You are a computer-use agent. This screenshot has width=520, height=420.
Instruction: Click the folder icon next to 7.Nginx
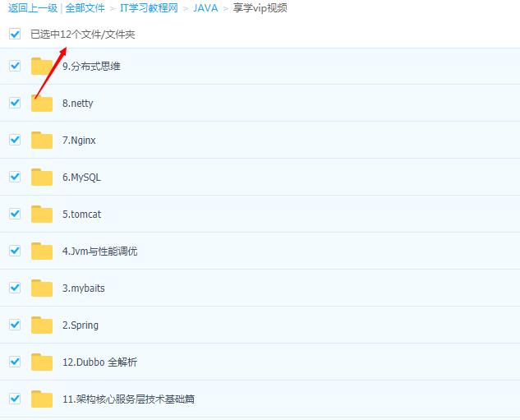pos(42,140)
